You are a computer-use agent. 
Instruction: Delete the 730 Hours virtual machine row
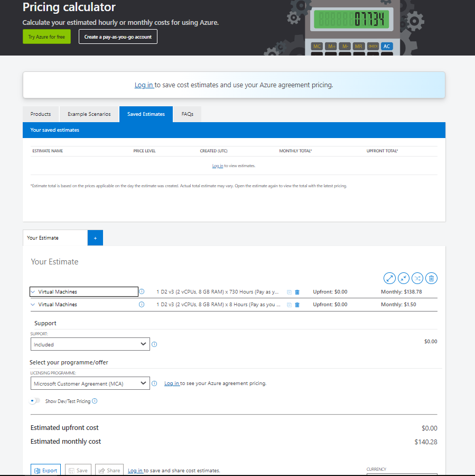[x=297, y=292]
